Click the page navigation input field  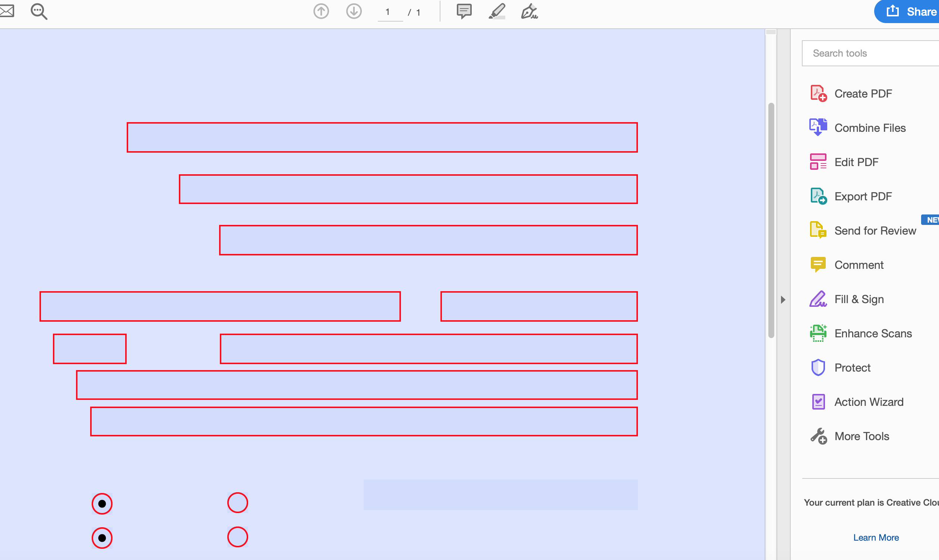(x=387, y=11)
